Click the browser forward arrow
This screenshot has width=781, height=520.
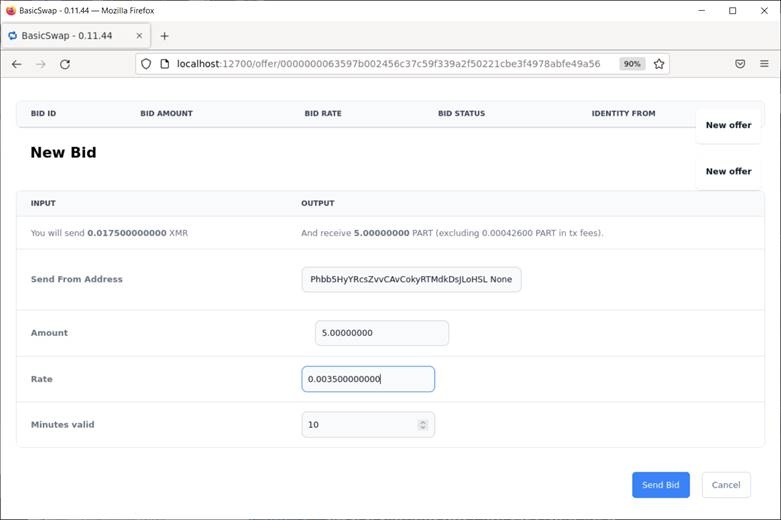41,64
